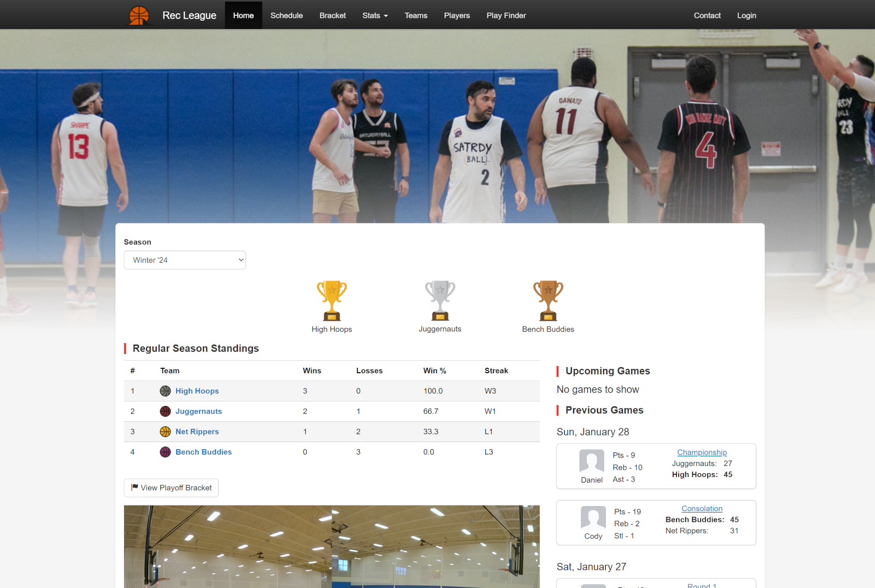Click the 'Net Rippers: 31' score line

click(x=702, y=531)
